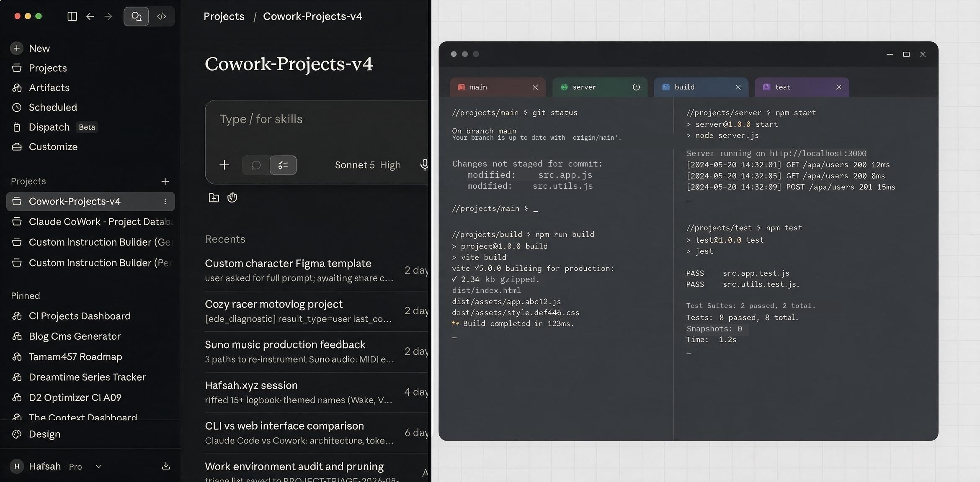Select the task list mode toggle
This screenshot has height=482, width=980.
point(283,165)
